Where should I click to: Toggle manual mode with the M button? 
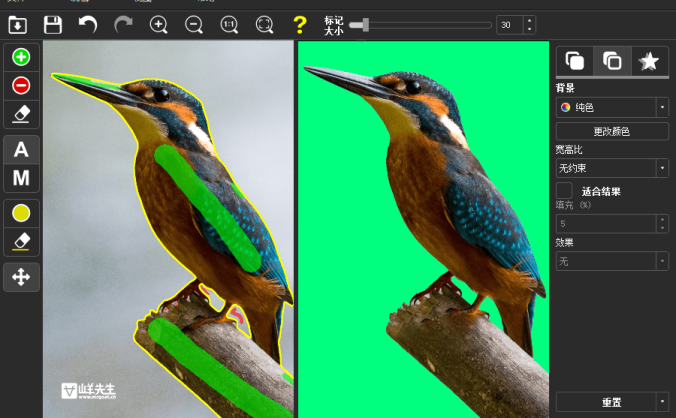(x=21, y=178)
